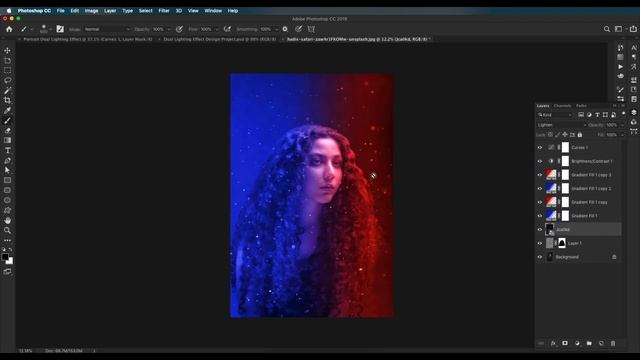This screenshot has width=640, height=360.
Task: Open the Help menu
Action: (x=233, y=11)
